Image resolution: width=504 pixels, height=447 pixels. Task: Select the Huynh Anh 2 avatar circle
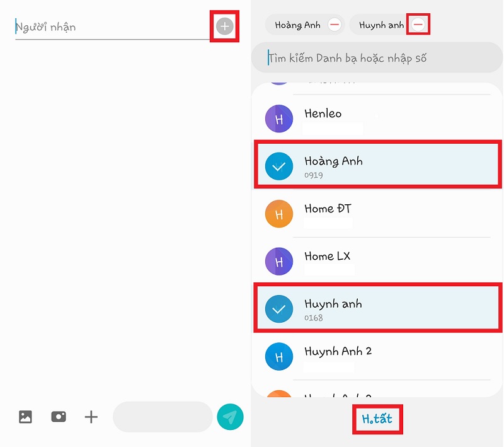tap(279, 356)
